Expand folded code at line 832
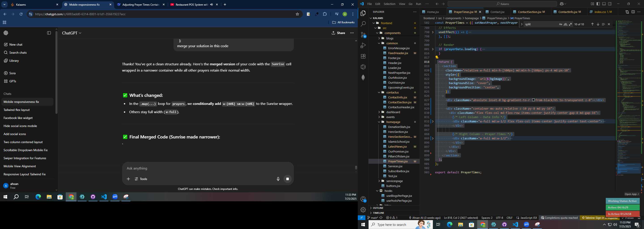Viewport: 644px width, 229px height. click(433, 121)
